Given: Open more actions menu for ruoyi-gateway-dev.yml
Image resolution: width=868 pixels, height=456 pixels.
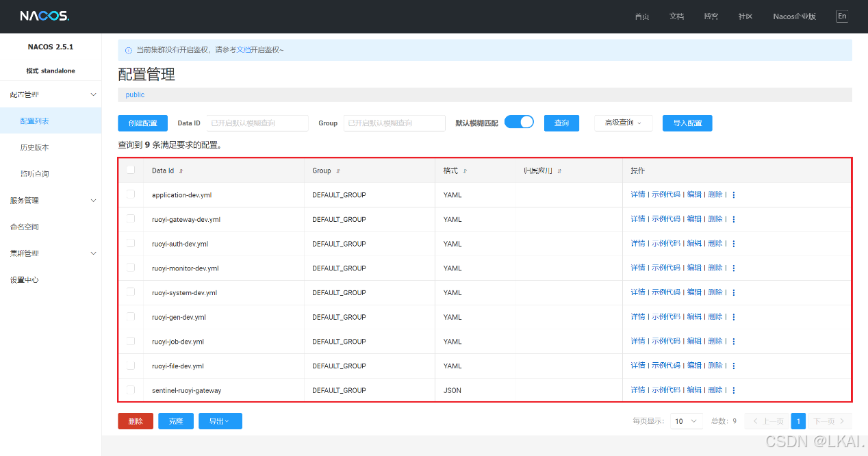Looking at the screenshot, I should [734, 220].
